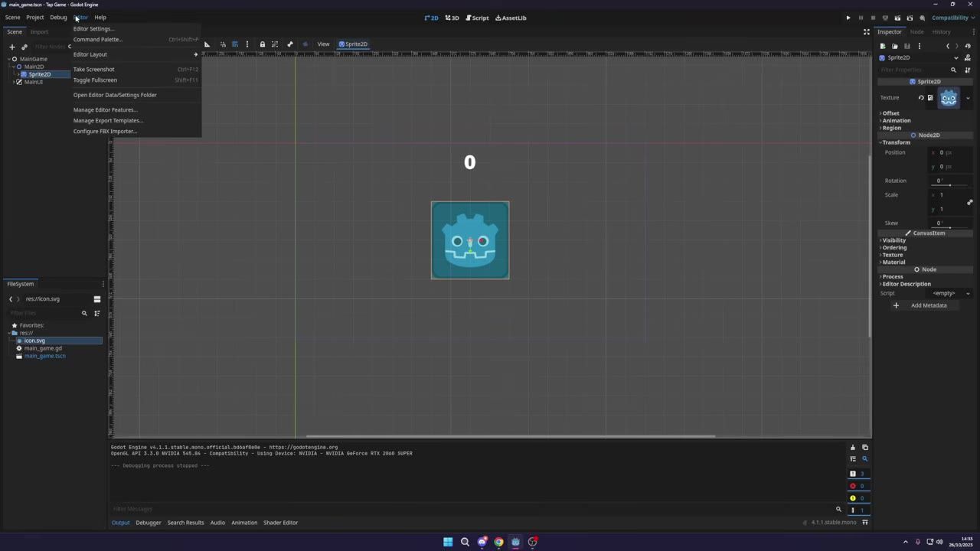The height and width of the screenshot is (551, 980).
Task: Distraction-free mode expand icon in viewport
Action: pos(867,32)
